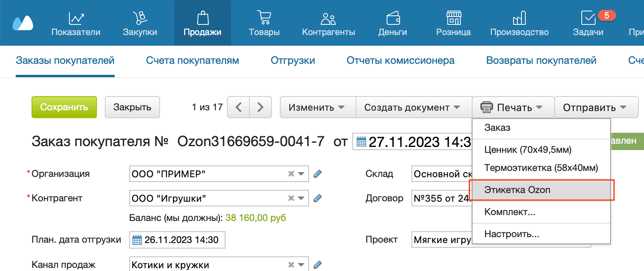Screen dimensions: 644x271
Task: Select Заказ in print menu
Action: (541, 128)
